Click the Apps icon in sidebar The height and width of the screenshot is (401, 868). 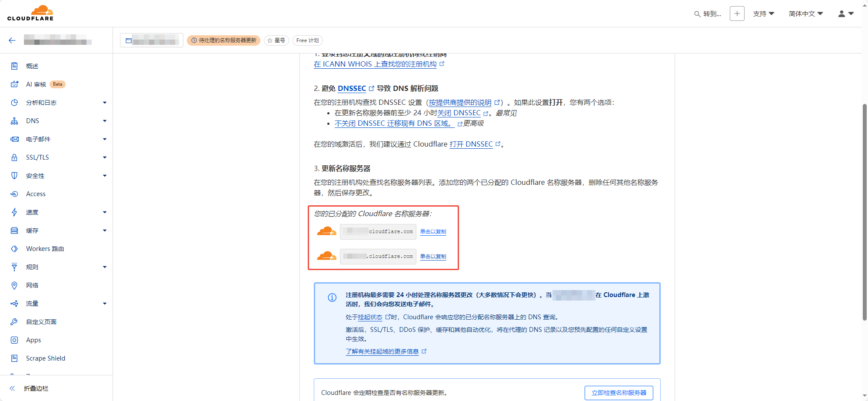point(14,340)
